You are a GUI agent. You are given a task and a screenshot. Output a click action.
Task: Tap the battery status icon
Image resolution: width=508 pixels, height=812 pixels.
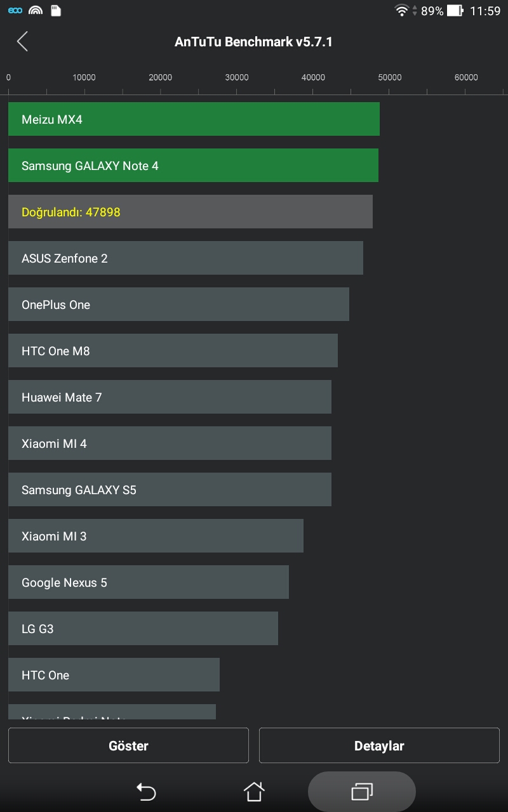click(x=455, y=10)
